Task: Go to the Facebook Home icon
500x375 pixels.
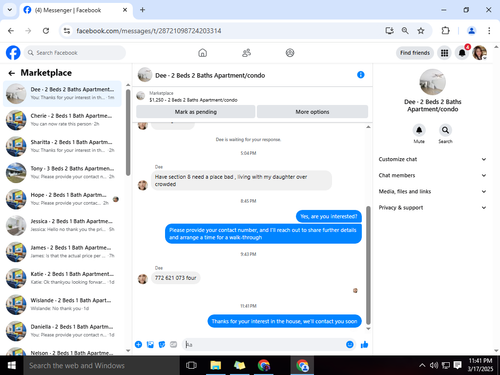Action: (x=202, y=53)
